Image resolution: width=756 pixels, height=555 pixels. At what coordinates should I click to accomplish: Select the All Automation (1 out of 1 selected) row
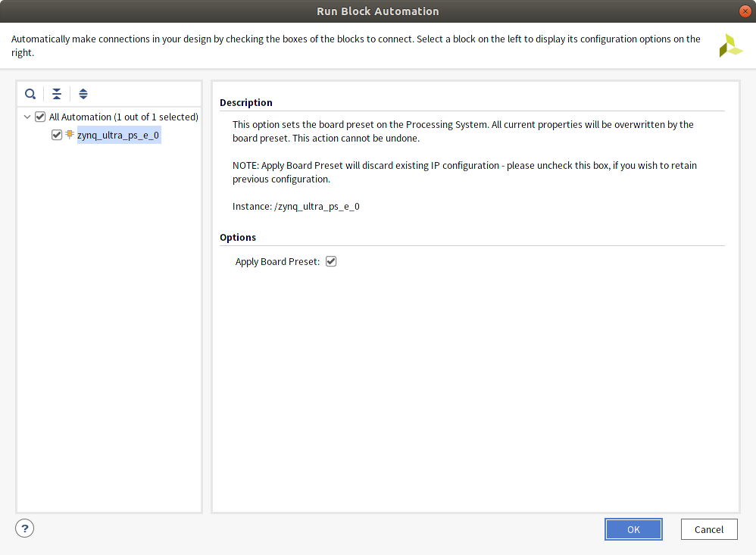coord(123,117)
